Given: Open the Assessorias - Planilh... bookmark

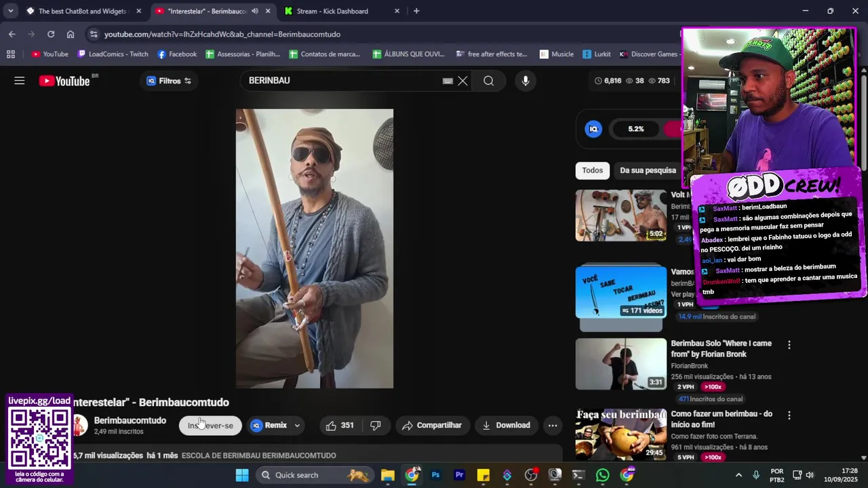Looking at the screenshot, I should pos(243,54).
